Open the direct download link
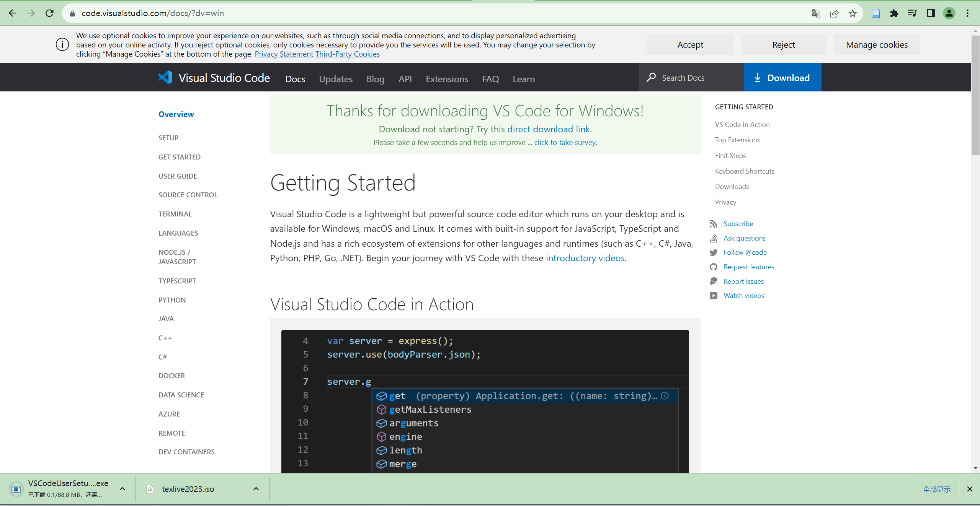This screenshot has height=506, width=980. click(549, 129)
